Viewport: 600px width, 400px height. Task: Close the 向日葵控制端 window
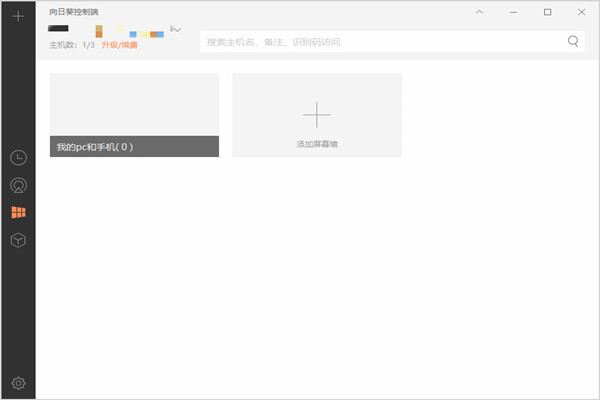581,12
